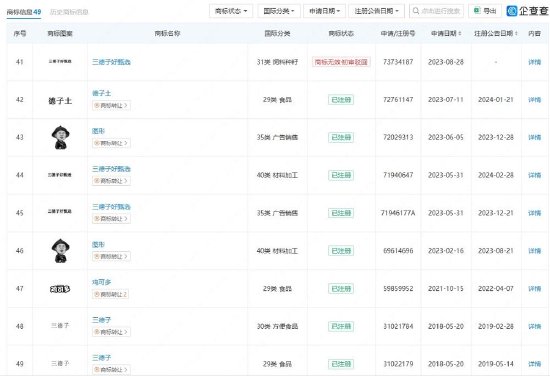Open 详情 details for row 44
The width and height of the screenshot is (550, 376).
[534, 175]
